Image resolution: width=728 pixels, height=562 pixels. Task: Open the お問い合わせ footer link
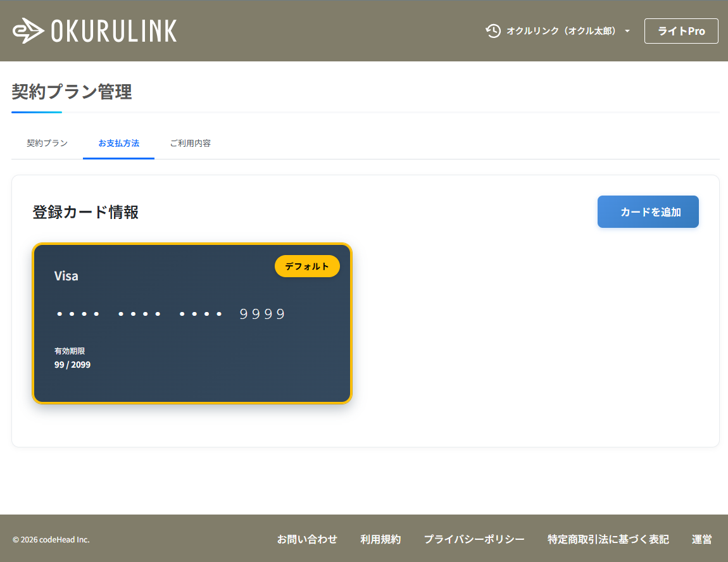(x=307, y=539)
